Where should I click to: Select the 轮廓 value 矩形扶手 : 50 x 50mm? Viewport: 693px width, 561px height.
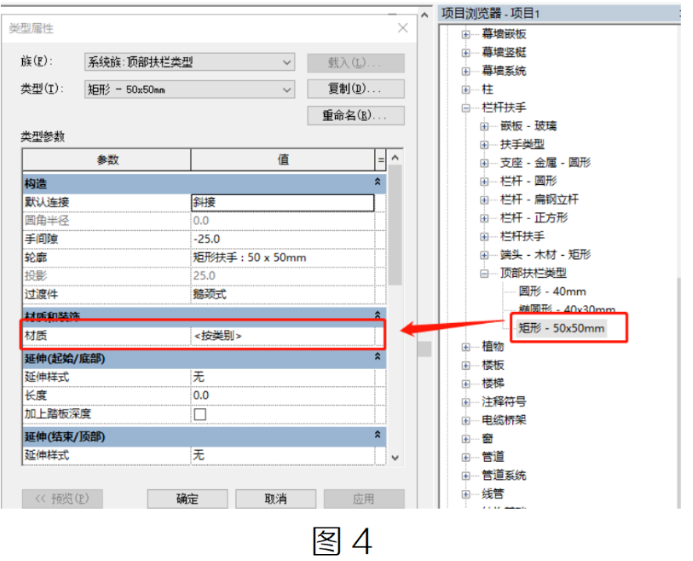tap(283, 258)
